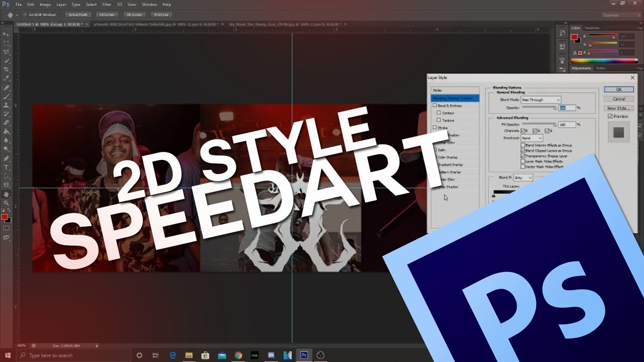Open the Knockout dropdown
The width and height of the screenshot is (644, 362).
532,138
